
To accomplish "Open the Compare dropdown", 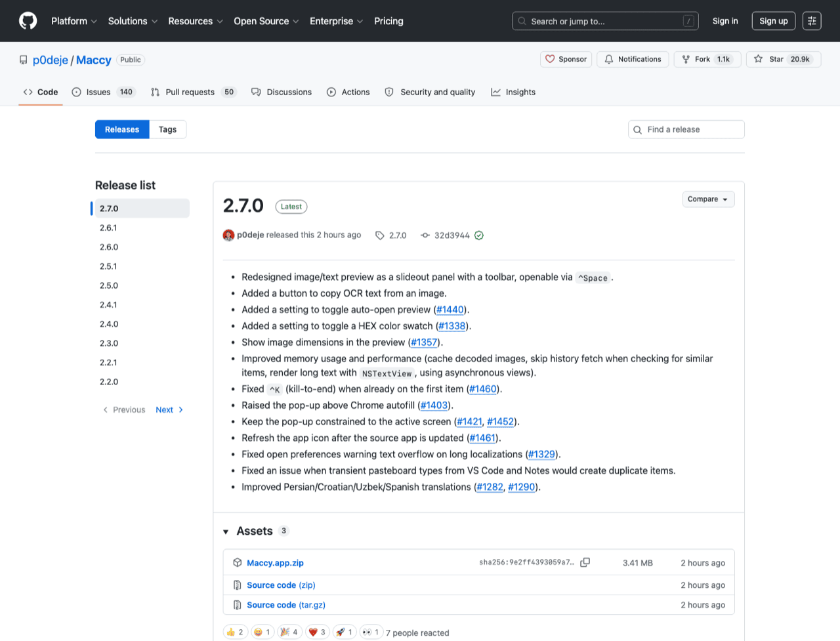I will pos(708,199).
